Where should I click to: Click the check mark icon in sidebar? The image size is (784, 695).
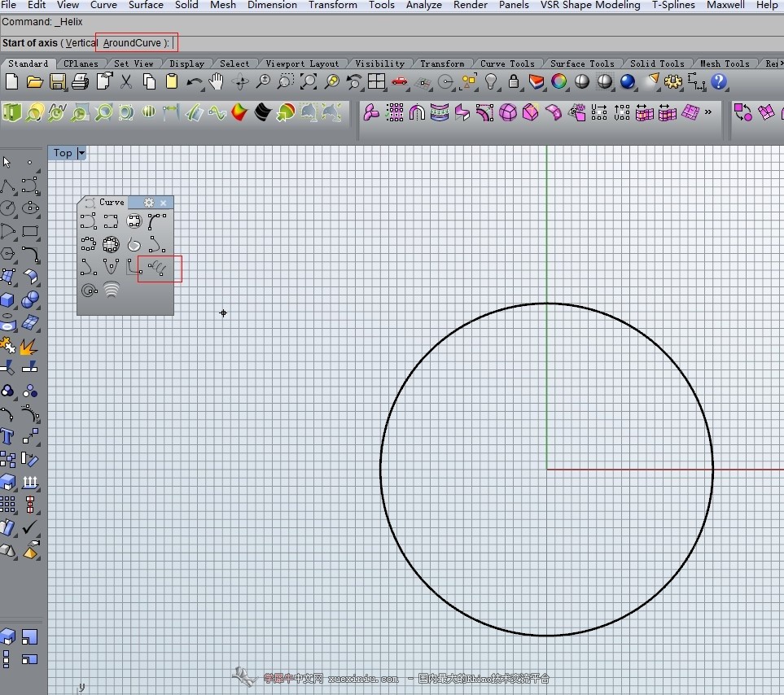point(30,527)
